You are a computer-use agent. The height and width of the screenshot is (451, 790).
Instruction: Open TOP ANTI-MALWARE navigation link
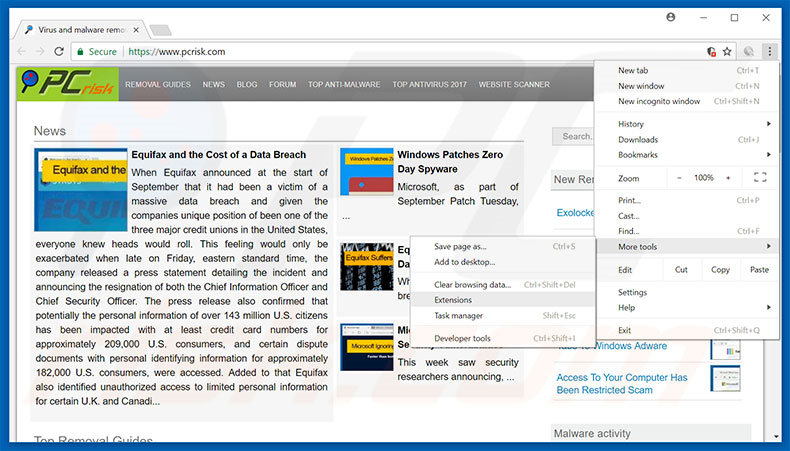click(x=344, y=85)
